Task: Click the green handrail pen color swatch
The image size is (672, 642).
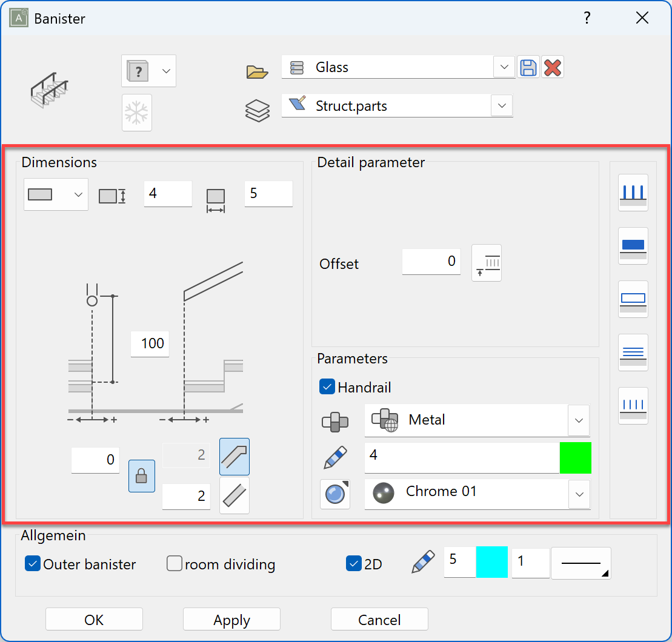Action: [575, 457]
